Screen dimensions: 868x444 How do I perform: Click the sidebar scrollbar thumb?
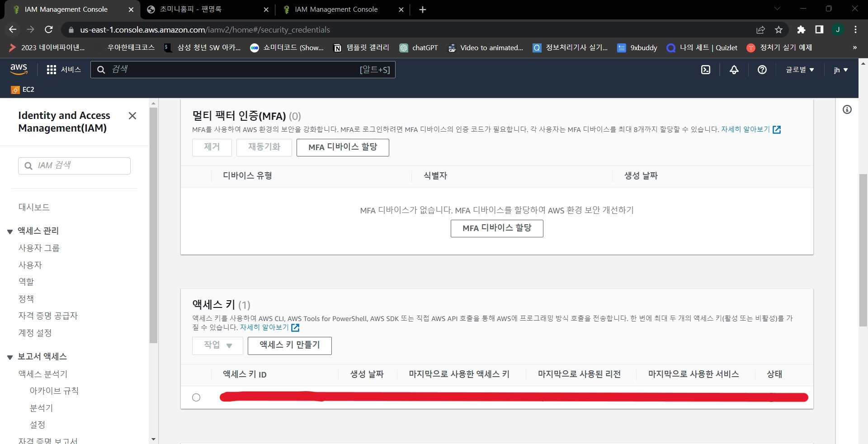[x=154, y=225]
